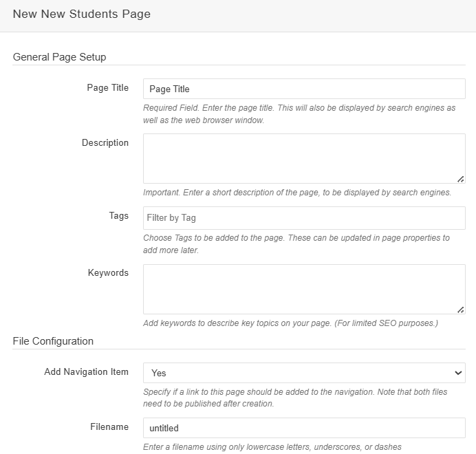Screen dimensions: 476x454
Task: Click the Choose Tags help text
Action: point(296,244)
